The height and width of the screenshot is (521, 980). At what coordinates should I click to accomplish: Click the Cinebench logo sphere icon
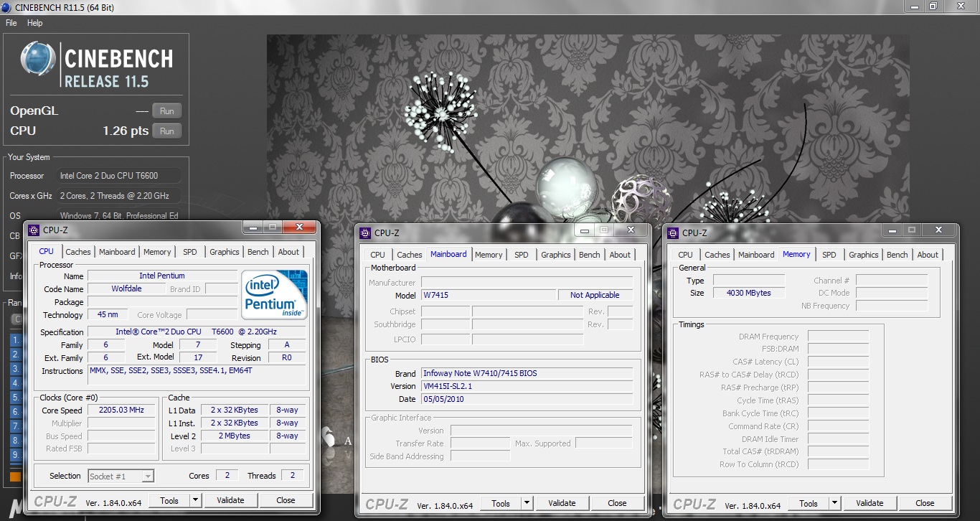[x=38, y=59]
